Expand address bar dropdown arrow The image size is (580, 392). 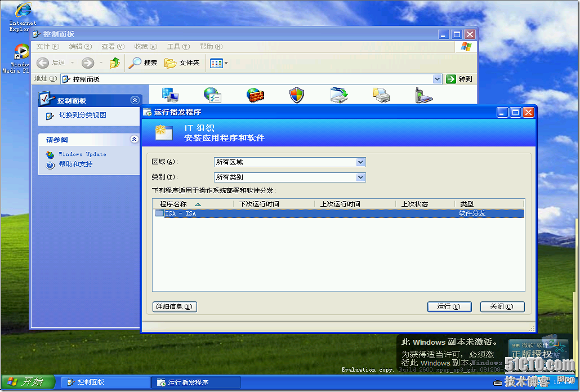pyautogui.click(x=437, y=79)
